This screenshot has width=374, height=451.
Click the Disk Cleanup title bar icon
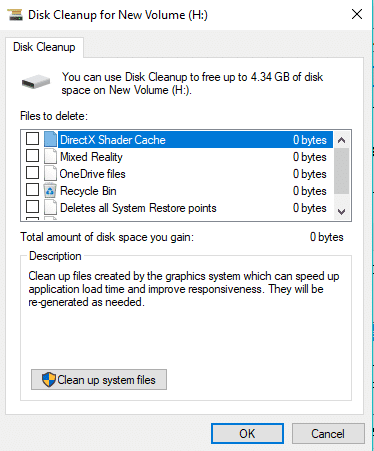(x=15, y=15)
